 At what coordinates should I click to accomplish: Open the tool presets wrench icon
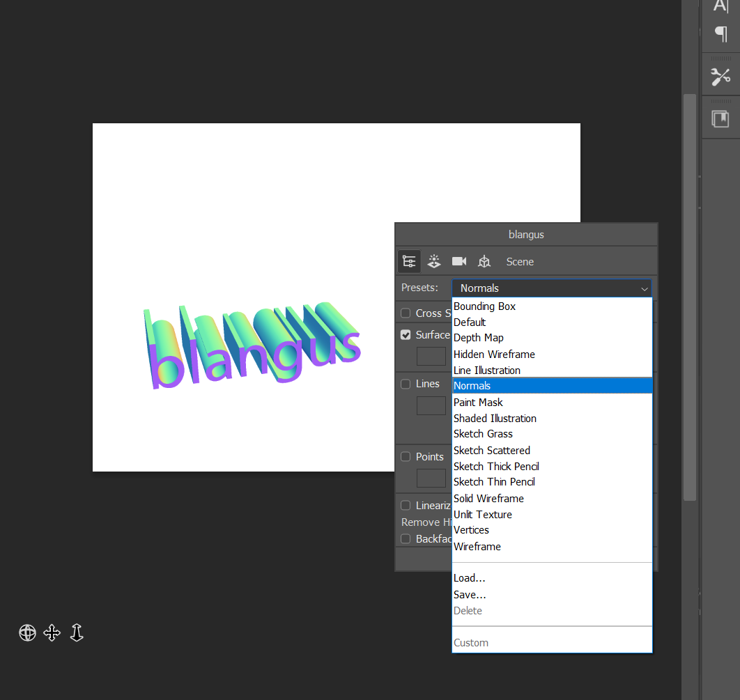click(x=720, y=77)
